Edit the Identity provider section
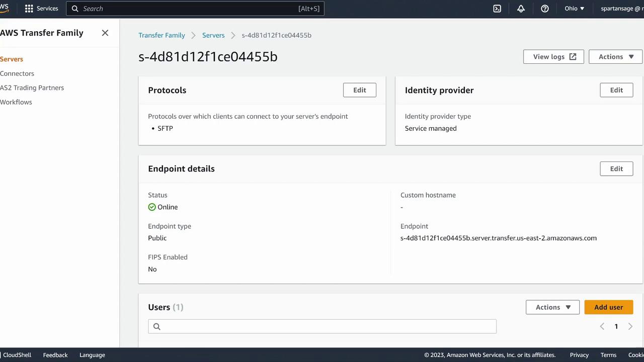644x362 pixels. [x=616, y=90]
